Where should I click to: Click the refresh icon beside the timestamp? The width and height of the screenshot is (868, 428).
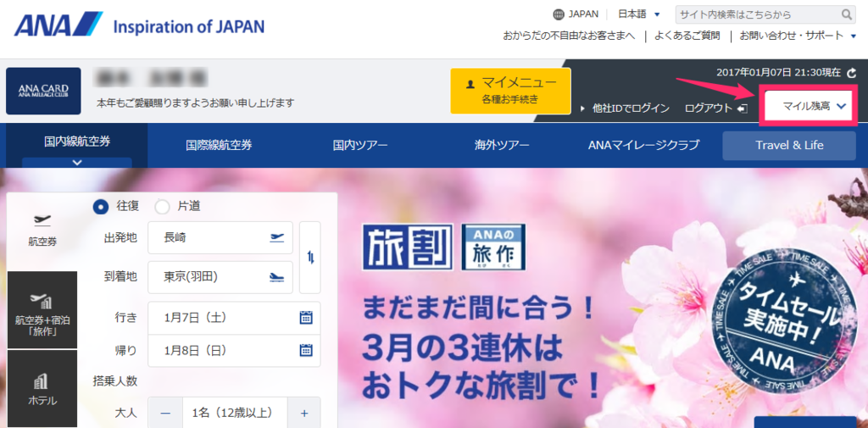coord(851,73)
